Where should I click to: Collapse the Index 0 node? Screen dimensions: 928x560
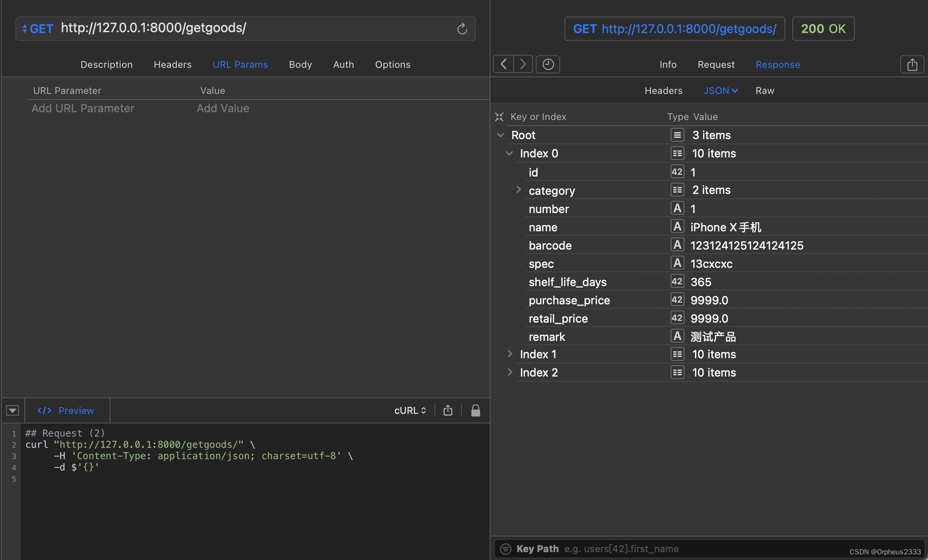point(509,153)
